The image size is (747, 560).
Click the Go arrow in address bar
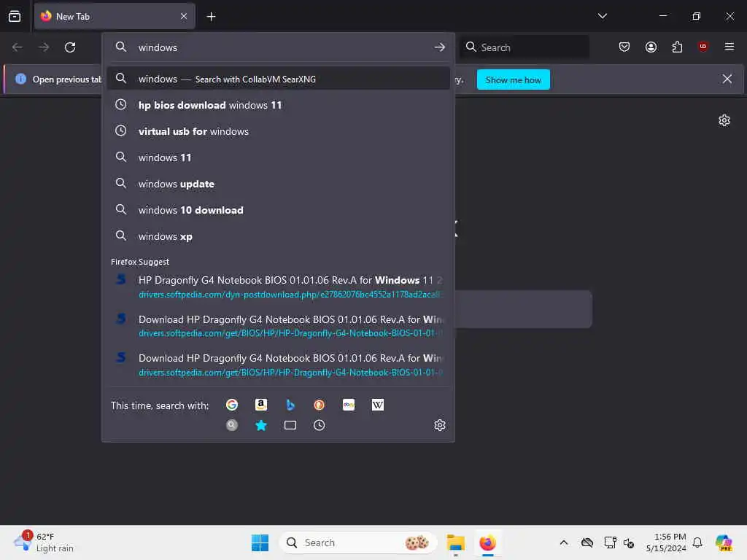coord(439,47)
